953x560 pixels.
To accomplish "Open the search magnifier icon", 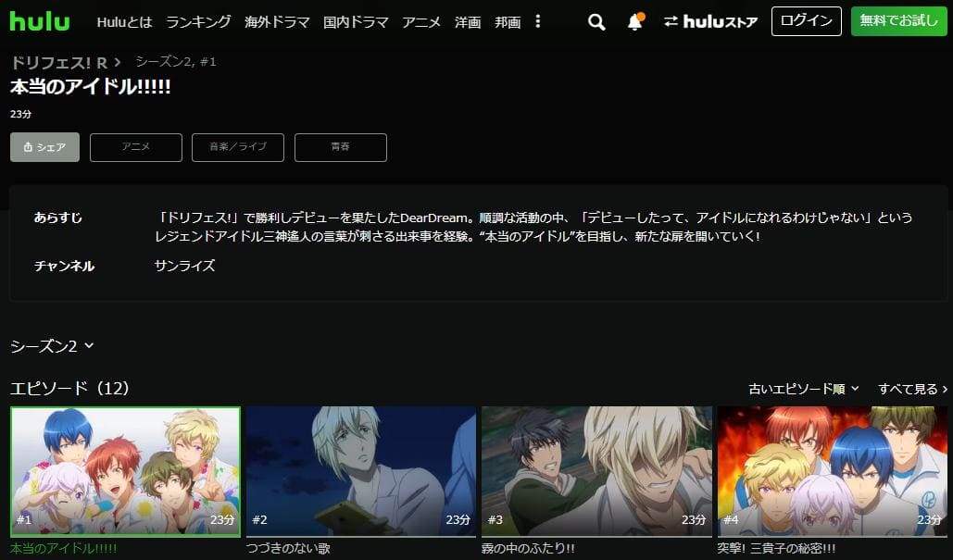I will [596, 22].
